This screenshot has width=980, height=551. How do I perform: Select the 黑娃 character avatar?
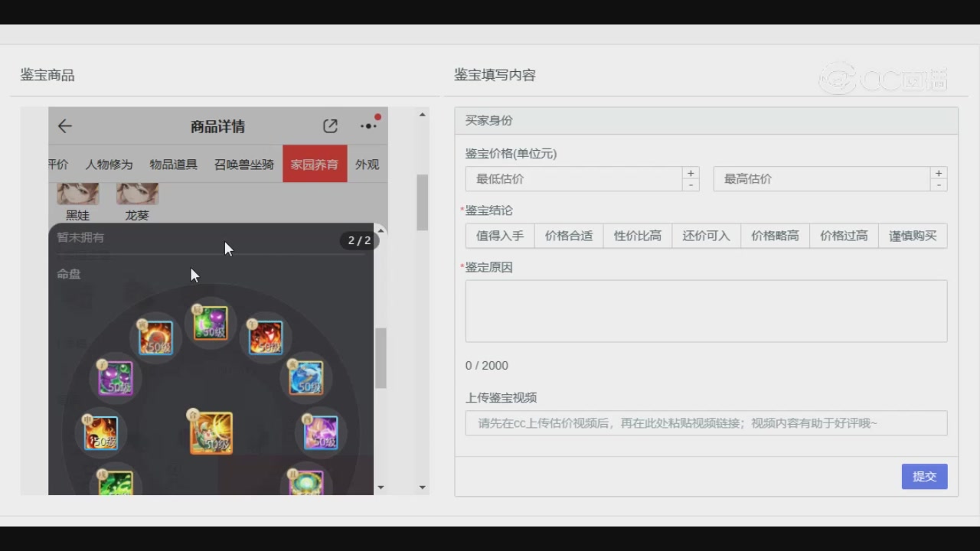coord(77,194)
